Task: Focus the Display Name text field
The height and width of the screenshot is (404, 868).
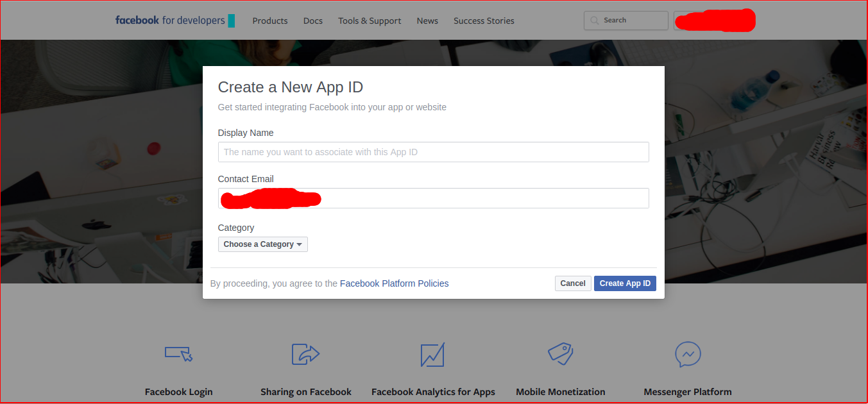Action: pyautogui.click(x=434, y=152)
